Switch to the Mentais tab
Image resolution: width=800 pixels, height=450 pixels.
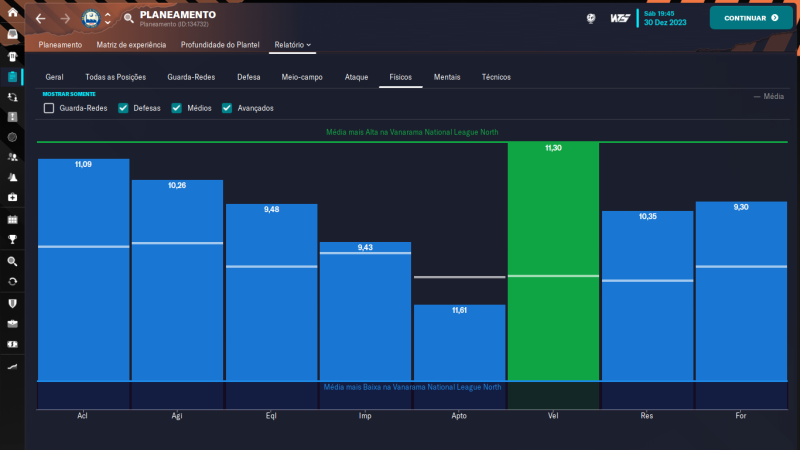click(x=447, y=77)
